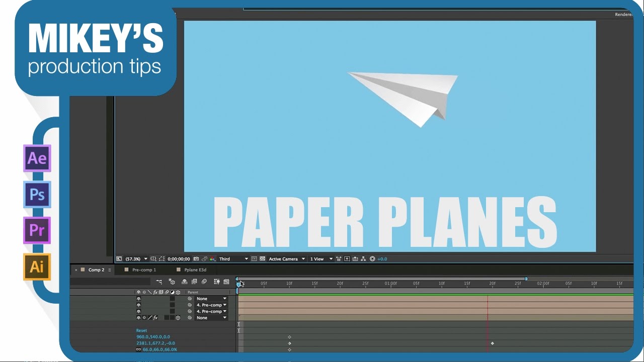Click the Always Preview This View icon

[119, 259]
